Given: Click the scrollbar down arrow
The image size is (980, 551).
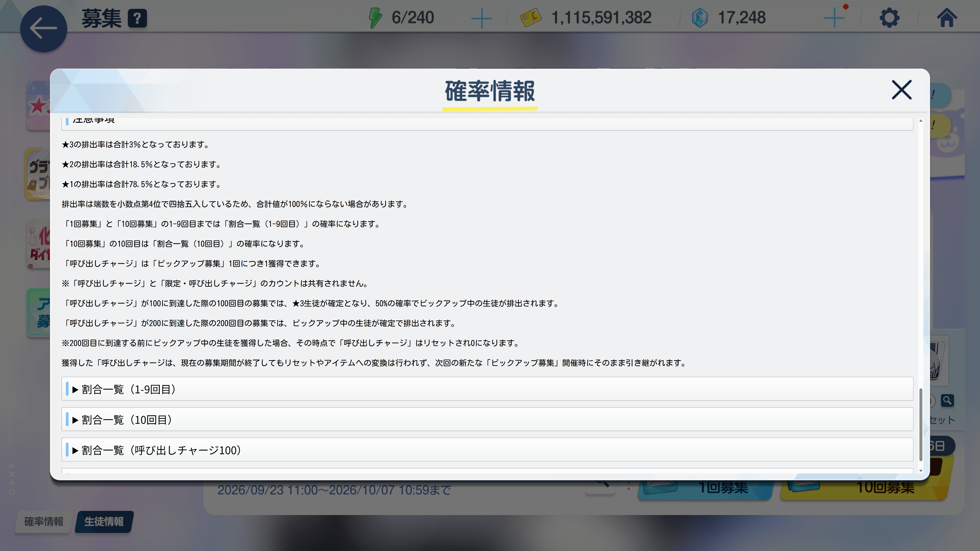Looking at the screenshot, I should coord(921,471).
